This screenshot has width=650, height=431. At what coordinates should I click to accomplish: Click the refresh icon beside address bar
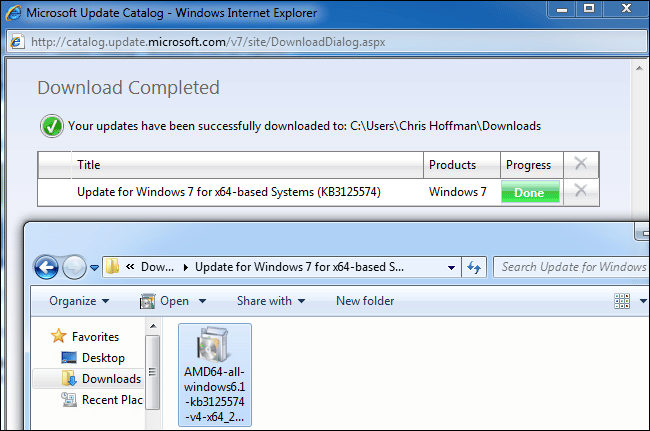coord(475,267)
